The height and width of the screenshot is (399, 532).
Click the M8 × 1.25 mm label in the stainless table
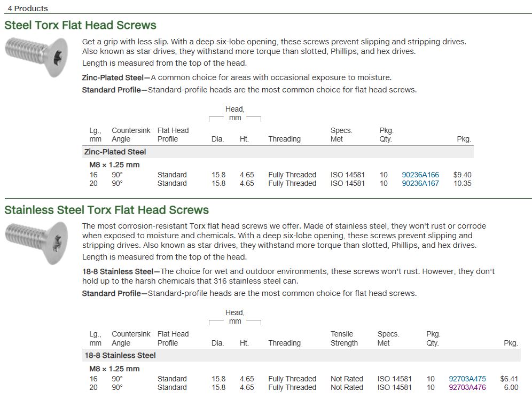click(x=114, y=369)
